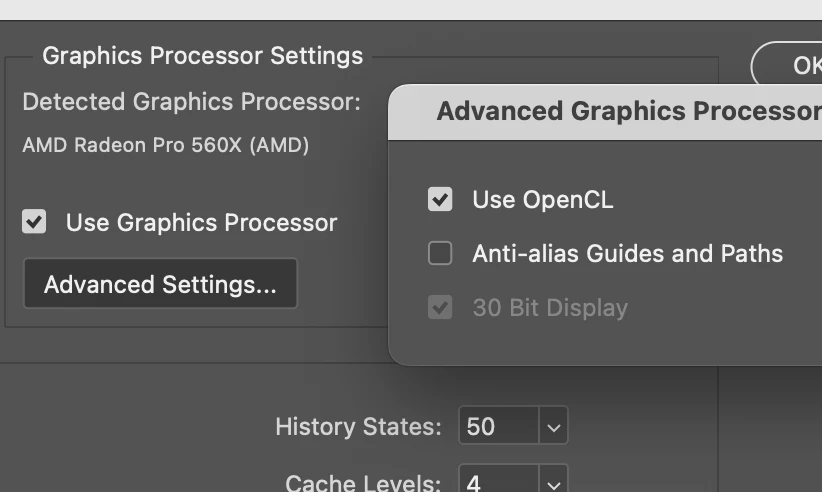Click the greyed-out 30 Bit Display checkbox
Image resolution: width=822 pixels, height=492 pixels.
(x=440, y=307)
